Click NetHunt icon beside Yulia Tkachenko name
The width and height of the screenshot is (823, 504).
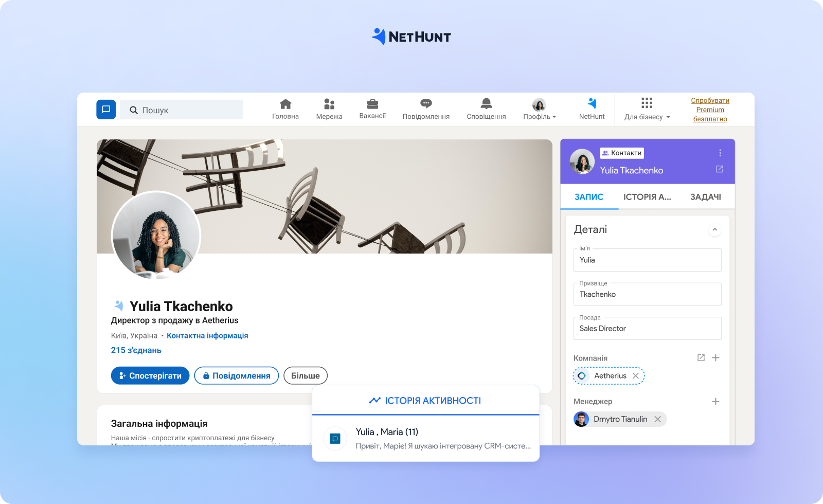click(119, 305)
